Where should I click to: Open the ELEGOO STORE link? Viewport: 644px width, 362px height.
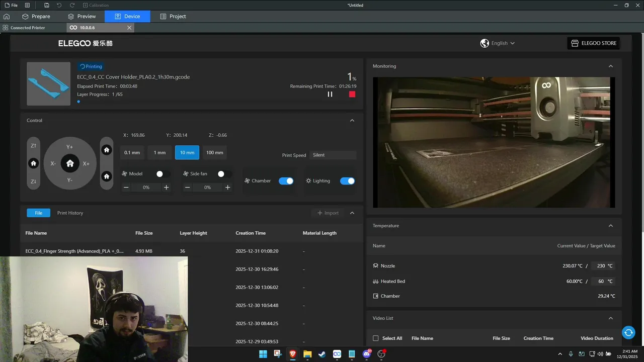click(593, 43)
